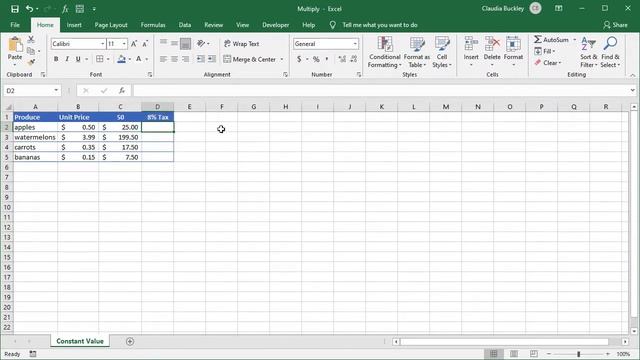Switch to the Page Layout tab
Viewport: 640px width, 360px height.
[x=111, y=25]
